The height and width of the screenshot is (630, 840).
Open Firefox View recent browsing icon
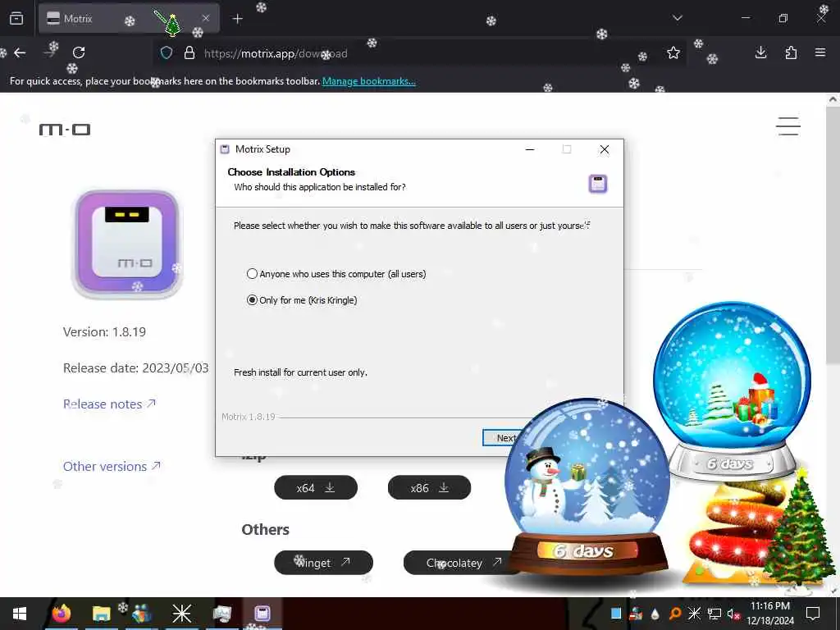(16, 18)
